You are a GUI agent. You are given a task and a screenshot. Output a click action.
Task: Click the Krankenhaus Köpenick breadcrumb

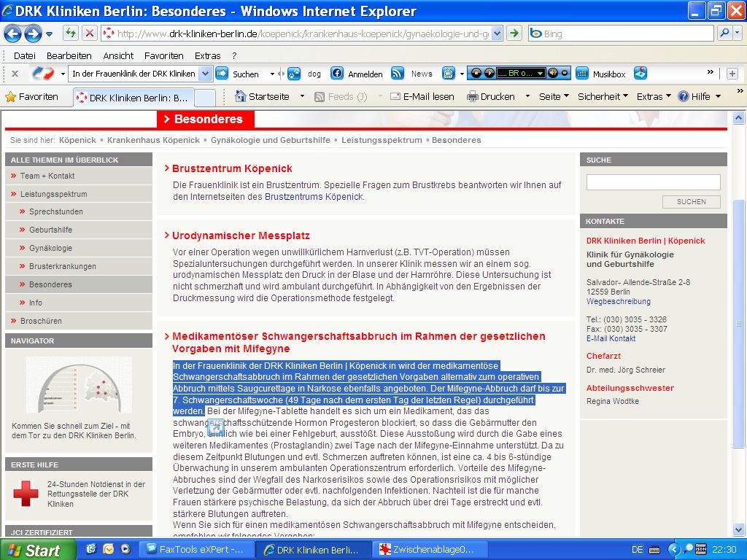153,140
